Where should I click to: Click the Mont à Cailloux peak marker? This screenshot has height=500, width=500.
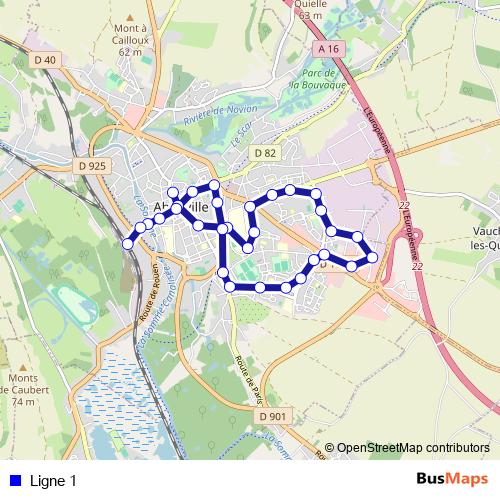130,18
